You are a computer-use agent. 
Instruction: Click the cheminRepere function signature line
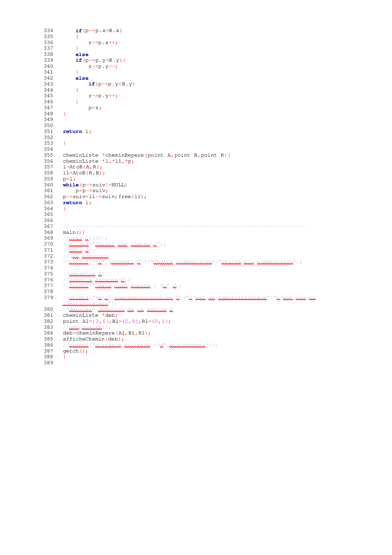coord(147,155)
